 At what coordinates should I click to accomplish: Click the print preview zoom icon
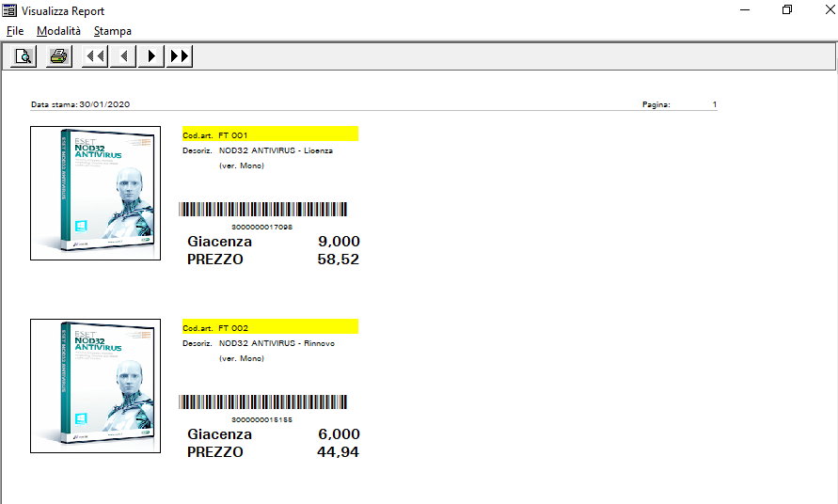(x=23, y=56)
